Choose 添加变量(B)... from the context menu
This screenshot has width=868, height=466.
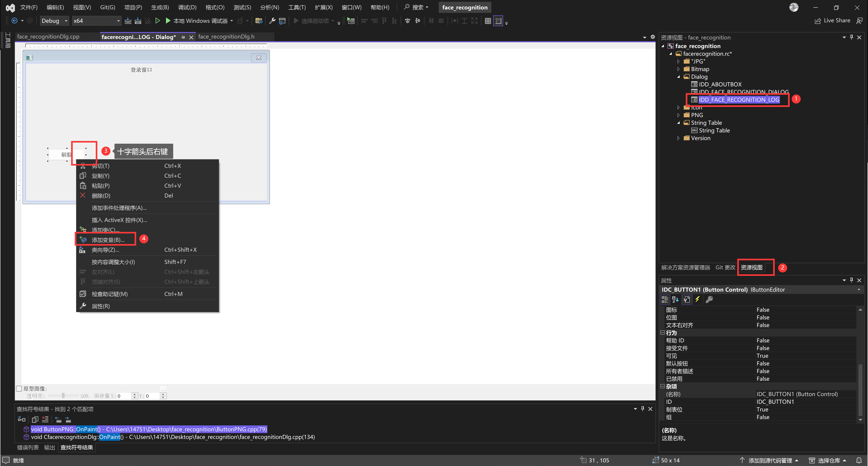(x=108, y=240)
